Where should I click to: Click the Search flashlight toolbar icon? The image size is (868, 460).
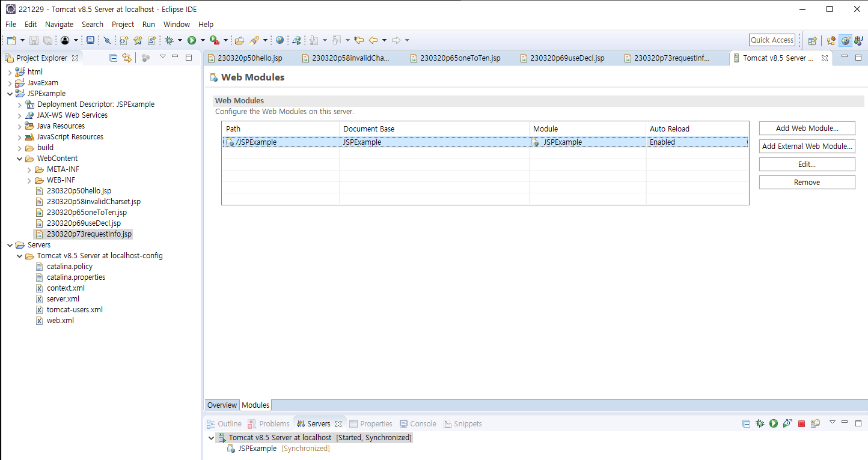click(254, 40)
